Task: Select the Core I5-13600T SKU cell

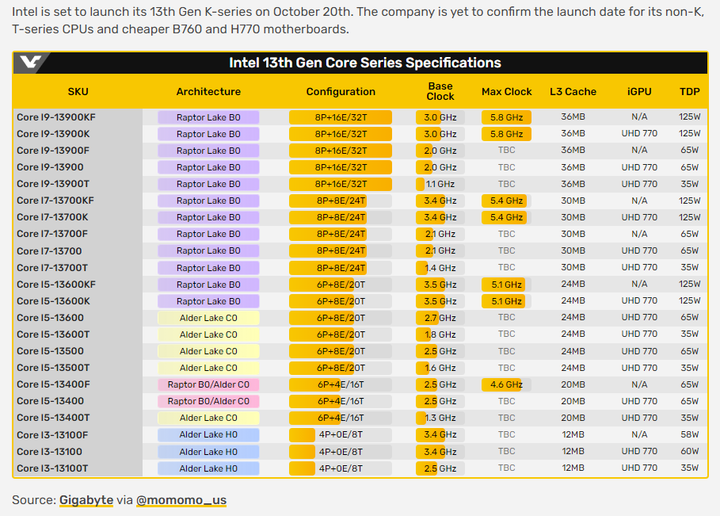Action: click(x=78, y=334)
